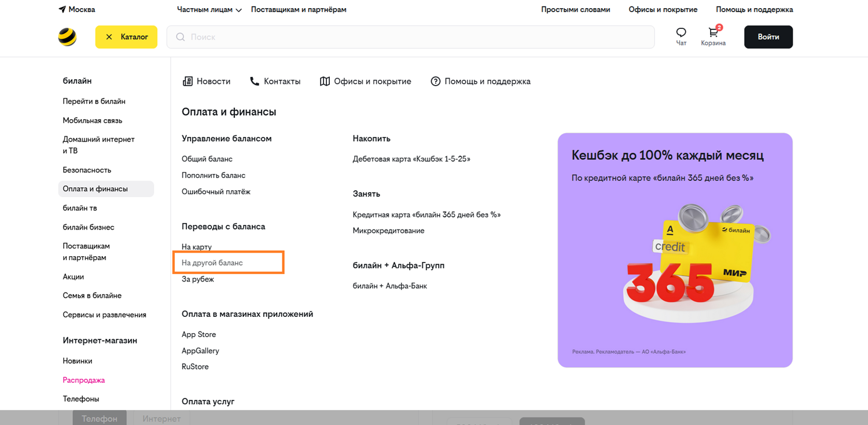Viewport: 868px width, 425px height.
Task: Select билайн тв in sidebar
Action: click(80, 208)
